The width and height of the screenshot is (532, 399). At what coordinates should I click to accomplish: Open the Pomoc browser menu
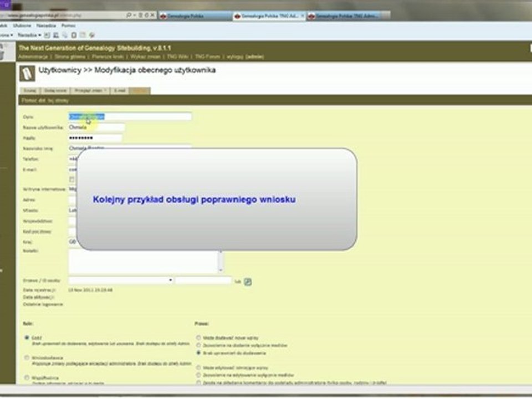tap(68, 25)
